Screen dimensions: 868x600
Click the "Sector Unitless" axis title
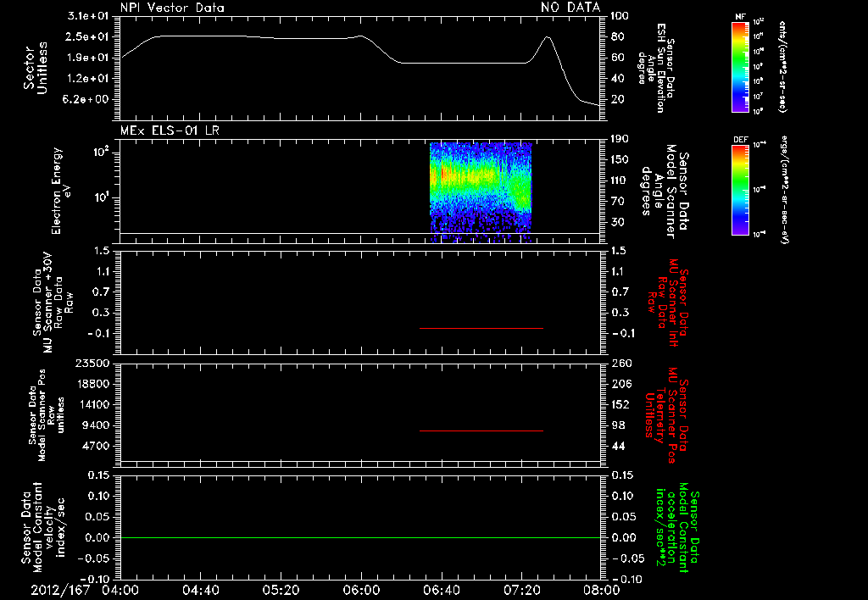coord(36,68)
